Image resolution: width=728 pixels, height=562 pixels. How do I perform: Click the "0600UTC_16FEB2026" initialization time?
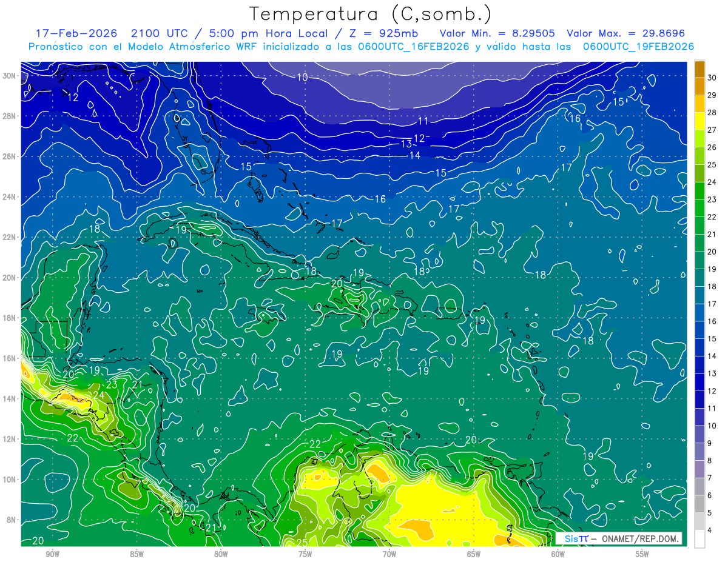(414, 47)
